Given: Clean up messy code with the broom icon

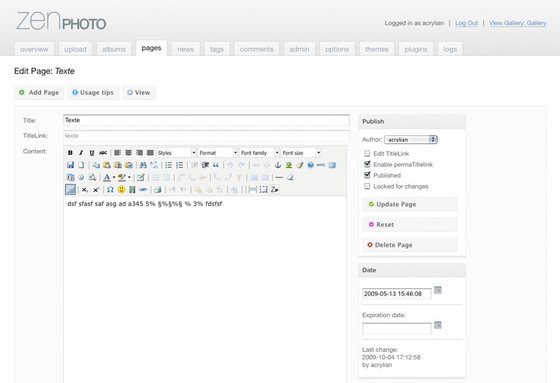Looking at the screenshot, I should [x=300, y=165].
